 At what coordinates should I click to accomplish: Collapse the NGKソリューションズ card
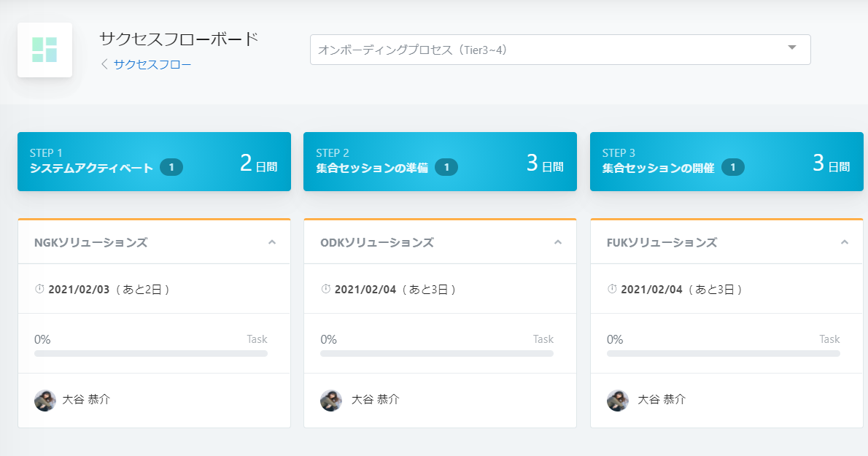click(x=272, y=242)
